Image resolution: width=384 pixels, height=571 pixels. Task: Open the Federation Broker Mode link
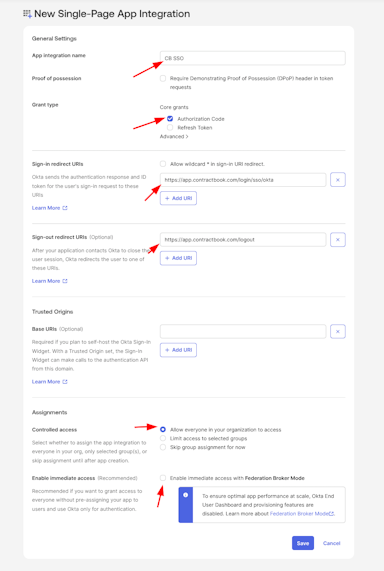[302, 513]
